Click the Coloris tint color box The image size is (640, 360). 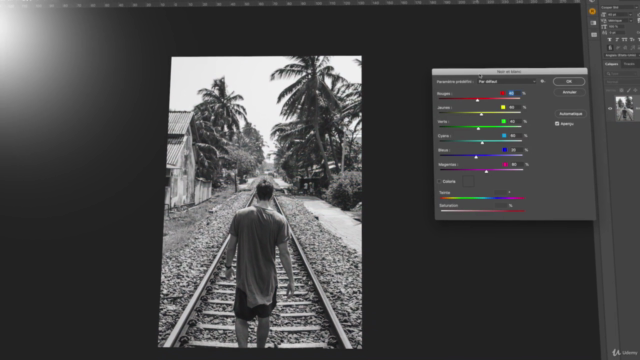coord(468,181)
